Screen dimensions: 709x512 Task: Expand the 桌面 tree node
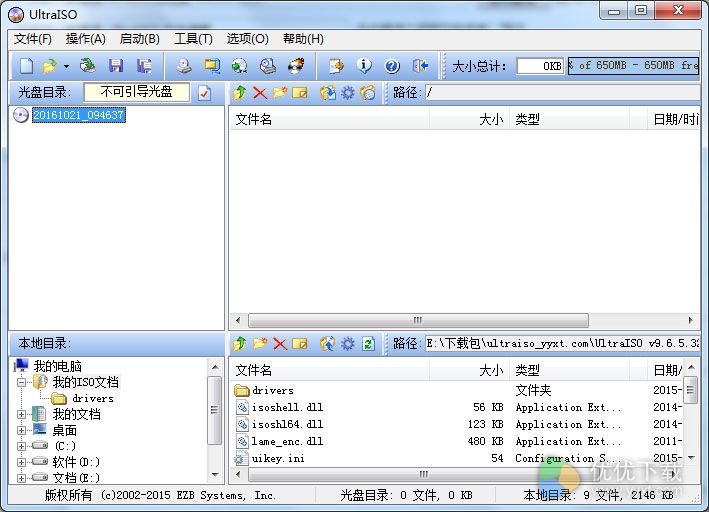(21, 430)
